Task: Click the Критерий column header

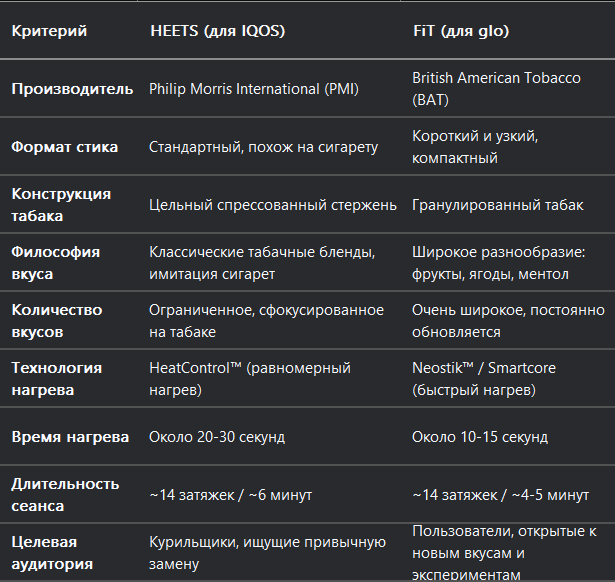Action: click(49, 31)
